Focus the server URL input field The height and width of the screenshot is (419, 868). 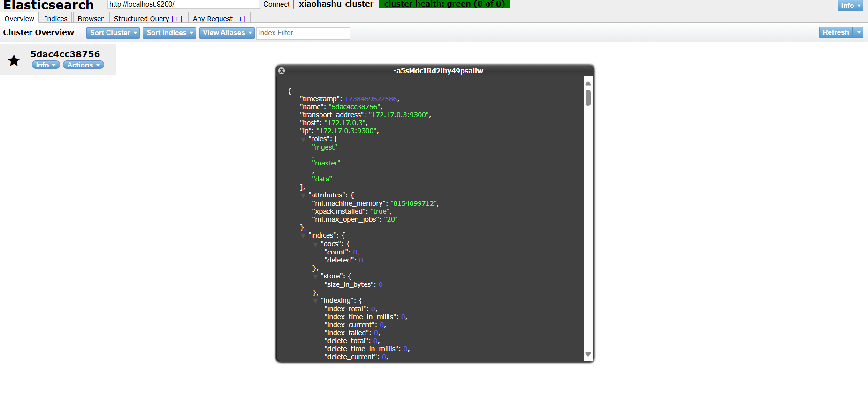pyautogui.click(x=183, y=4)
